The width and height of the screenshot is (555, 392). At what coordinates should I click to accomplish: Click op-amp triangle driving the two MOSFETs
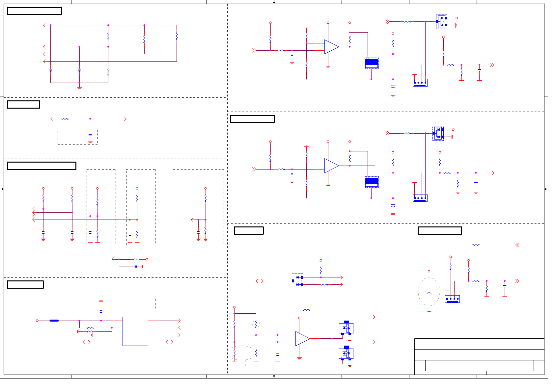click(303, 338)
